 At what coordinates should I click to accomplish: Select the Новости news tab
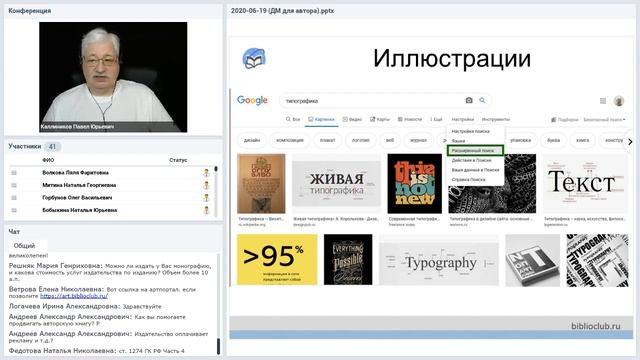(x=410, y=120)
